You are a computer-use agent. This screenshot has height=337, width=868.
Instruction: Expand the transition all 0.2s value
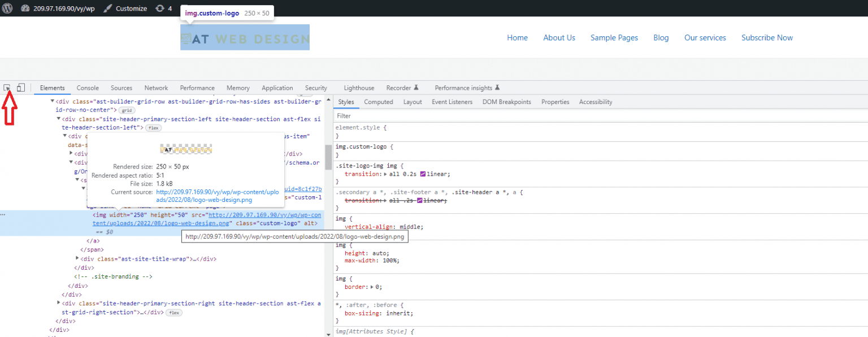pyautogui.click(x=386, y=174)
